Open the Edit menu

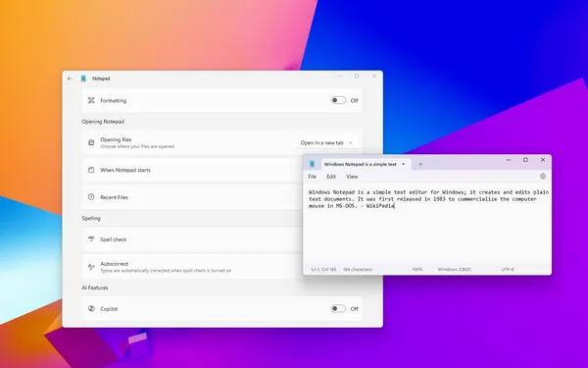tap(331, 177)
